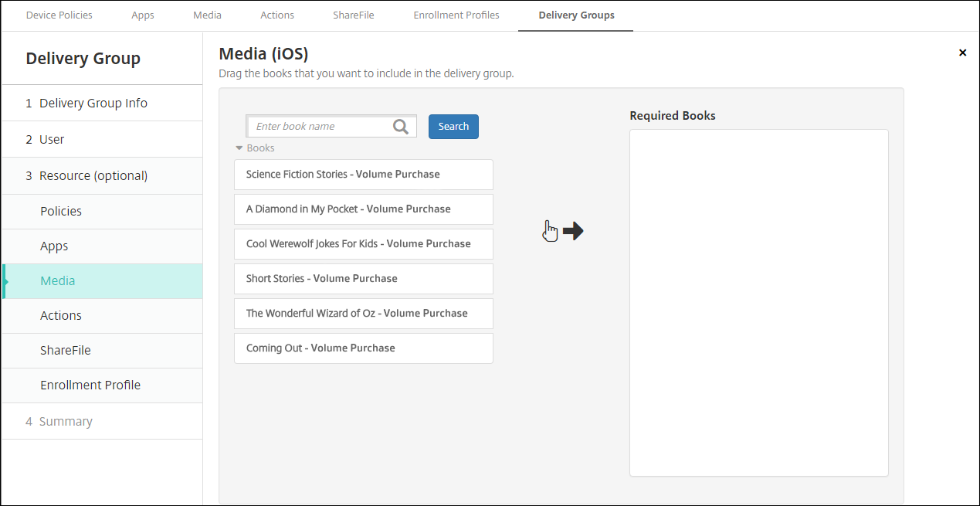980x506 pixels.
Task: Focus the Enter book name field
Action: [x=320, y=127]
